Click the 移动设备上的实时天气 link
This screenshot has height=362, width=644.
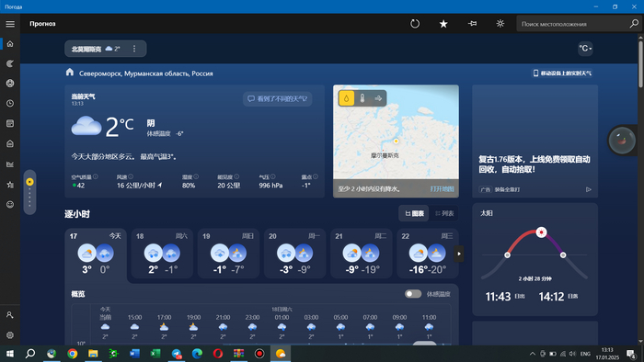[562, 73]
